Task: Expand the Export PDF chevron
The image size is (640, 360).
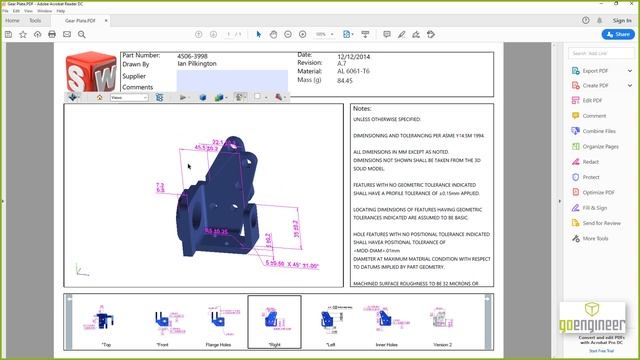Action: pos(630,71)
